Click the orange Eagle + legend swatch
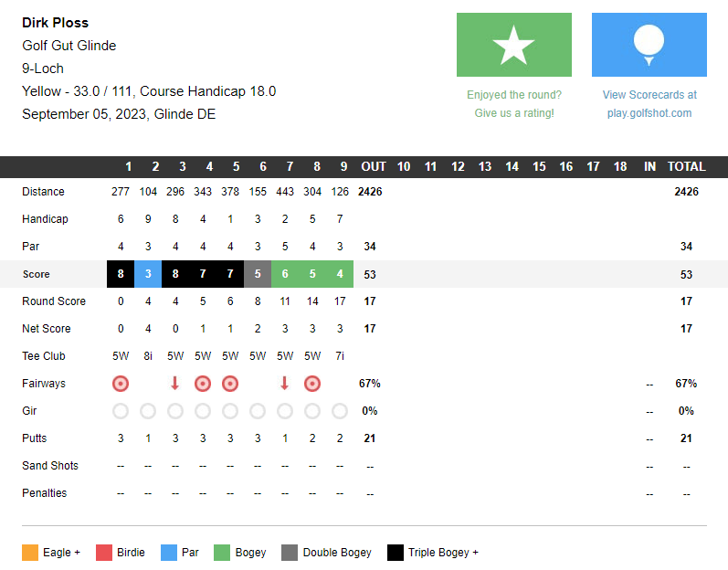The width and height of the screenshot is (728, 570). pyautogui.click(x=30, y=553)
